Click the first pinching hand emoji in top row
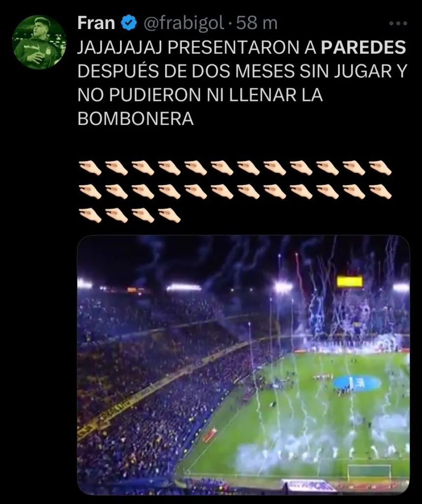 [x=90, y=168]
